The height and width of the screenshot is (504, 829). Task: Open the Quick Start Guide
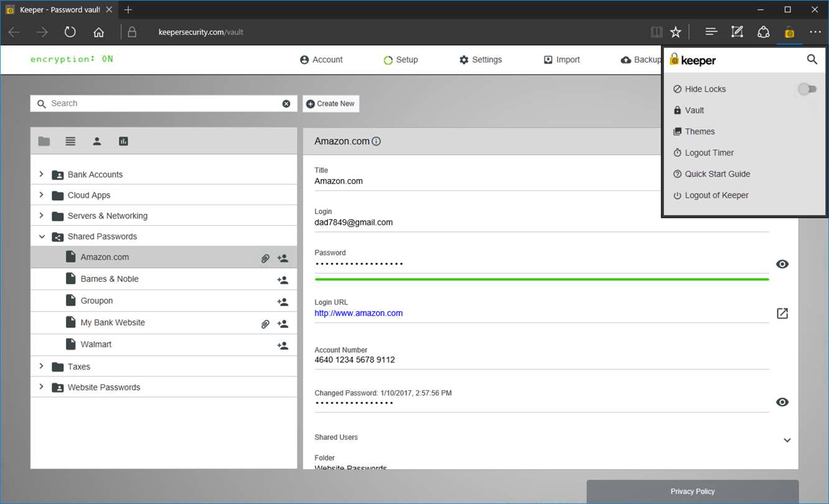point(711,174)
